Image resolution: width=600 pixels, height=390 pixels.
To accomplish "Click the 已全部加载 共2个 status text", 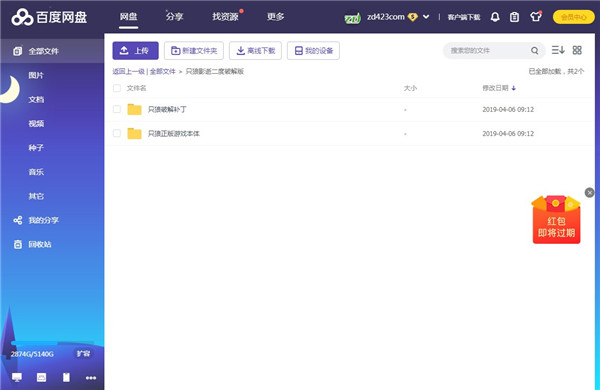I will point(556,71).
